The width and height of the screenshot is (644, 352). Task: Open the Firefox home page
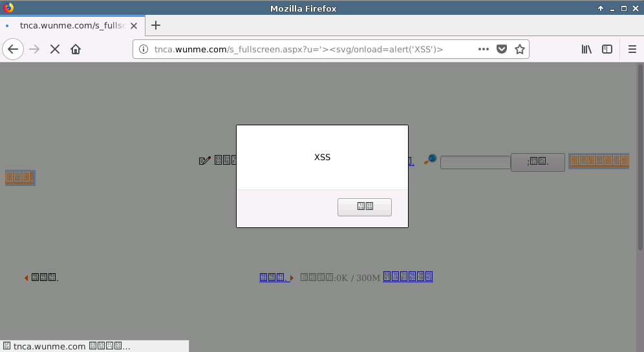[x=76, y=49]
